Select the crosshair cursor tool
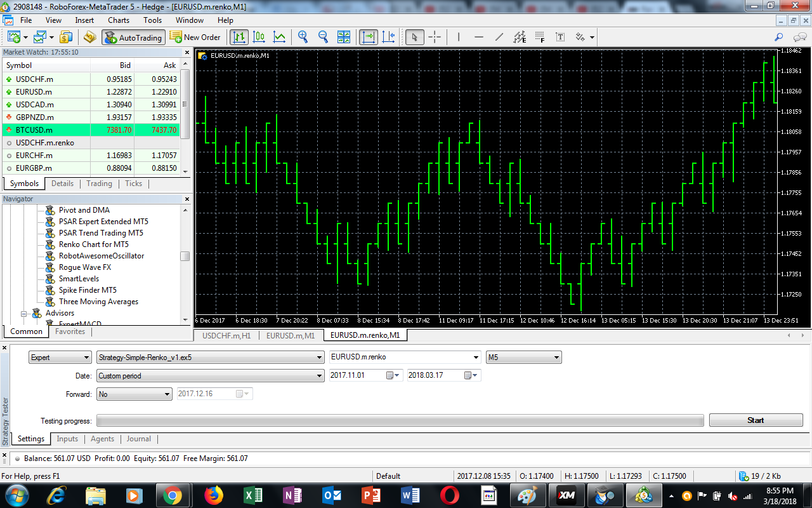Viewport: 812px width, 508px height. [435, 37]
